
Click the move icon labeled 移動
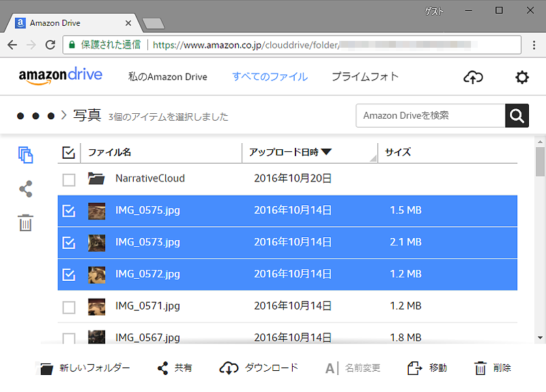pyautogui.click(x=414, y=368)
